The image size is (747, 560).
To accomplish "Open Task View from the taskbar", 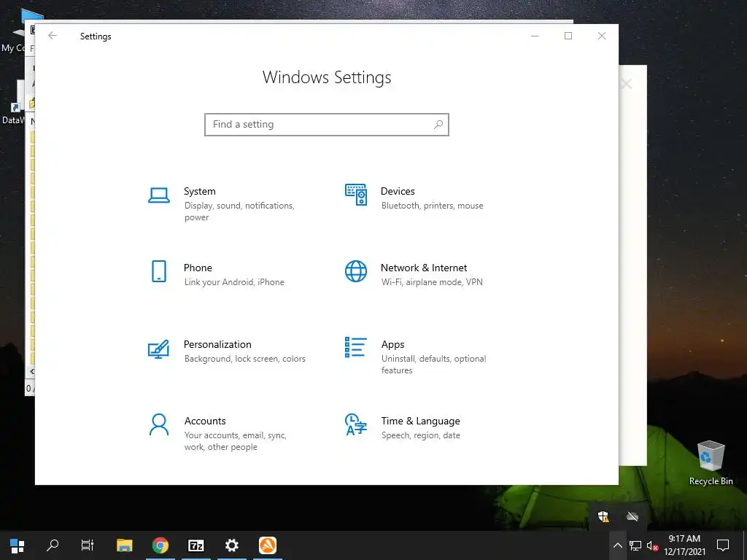I will click(x=88, y=545).
